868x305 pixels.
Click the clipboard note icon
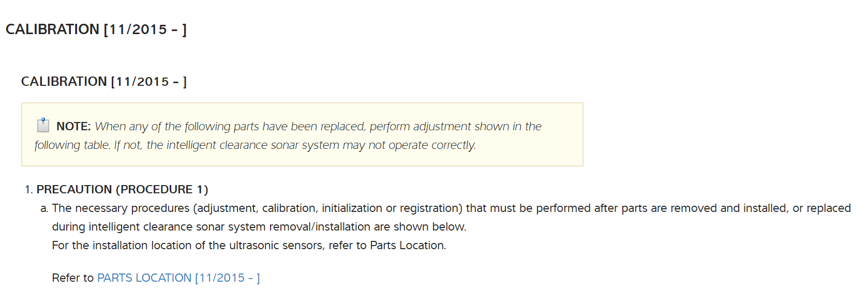(x=43, y=125)
